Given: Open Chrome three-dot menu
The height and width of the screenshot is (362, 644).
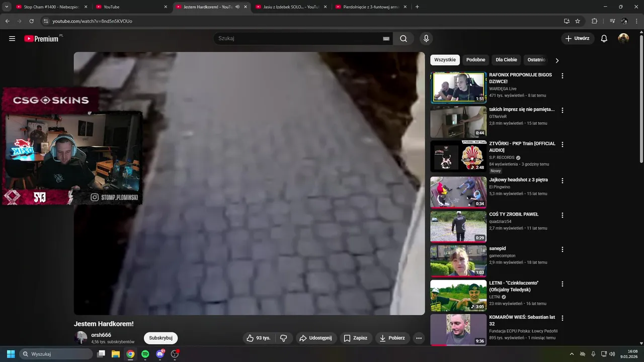Looking at the screenshot, I should pos(637,21).
